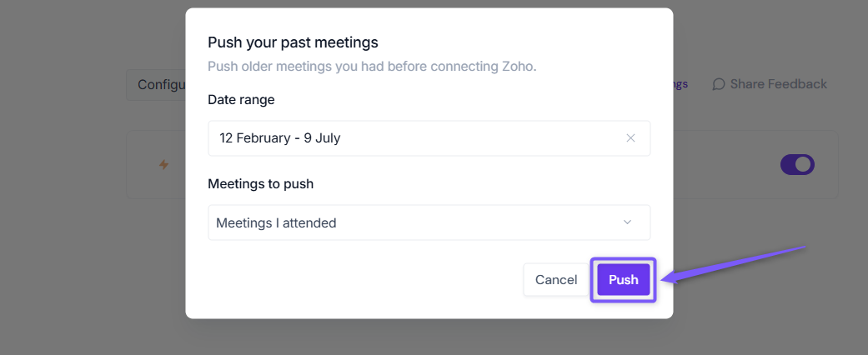
Task: Click the speech bubble feedback icon
Action: coord(719,84)
